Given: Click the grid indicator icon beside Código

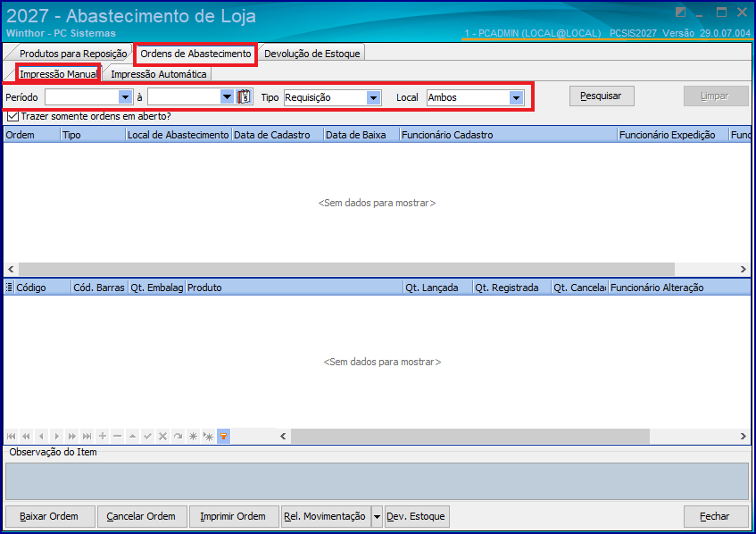Looking at the screenshot, I should (9, 288).
